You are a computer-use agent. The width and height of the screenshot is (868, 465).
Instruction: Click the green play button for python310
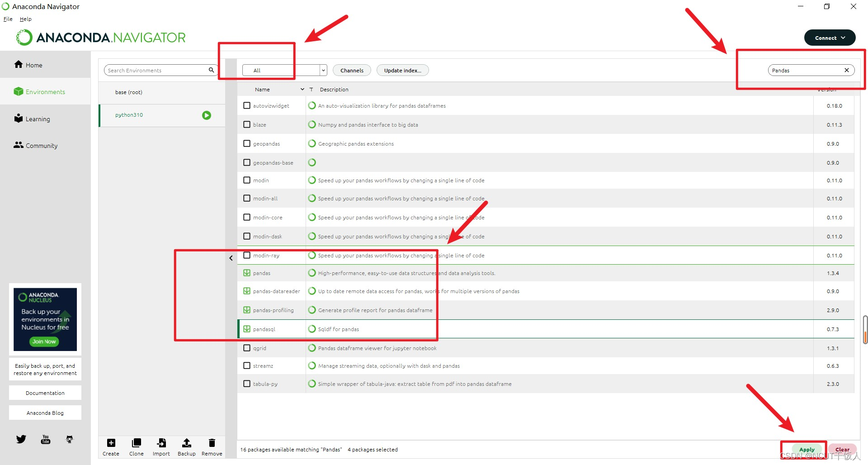pos(207,115)
